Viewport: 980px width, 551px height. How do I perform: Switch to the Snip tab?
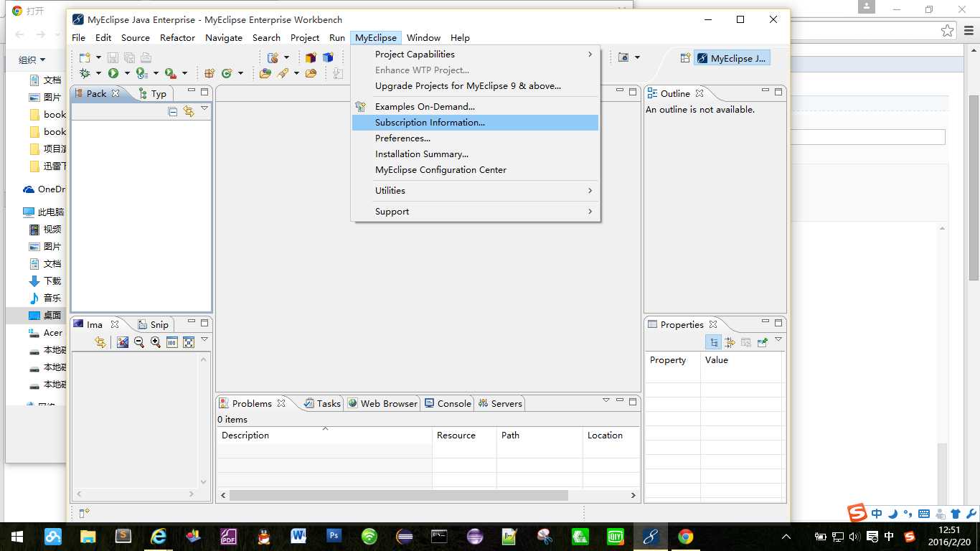click(153, 324)
